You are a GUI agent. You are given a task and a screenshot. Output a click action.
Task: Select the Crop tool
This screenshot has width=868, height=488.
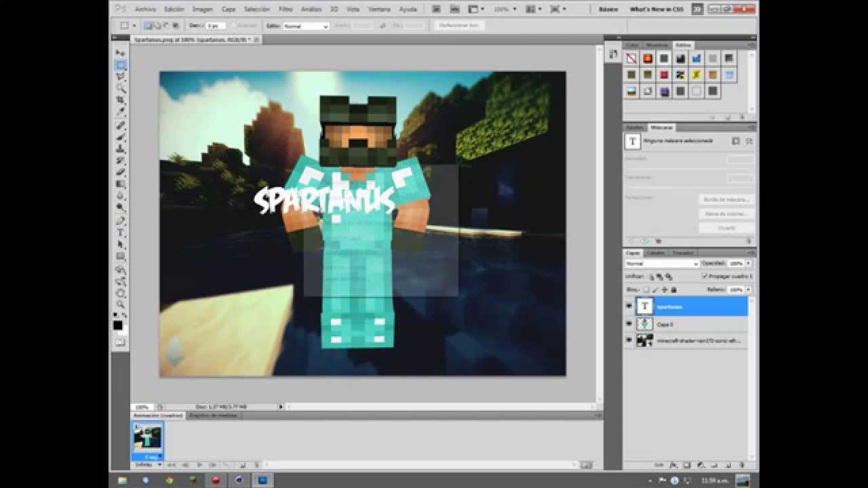coord(121,100)
